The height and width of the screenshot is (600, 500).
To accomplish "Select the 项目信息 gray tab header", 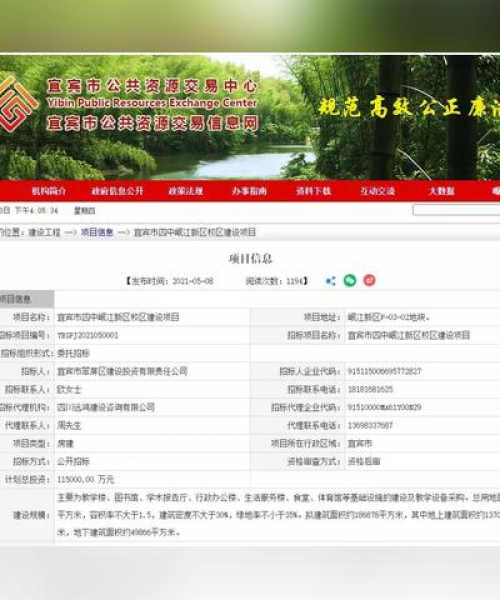I will (27, 299).
